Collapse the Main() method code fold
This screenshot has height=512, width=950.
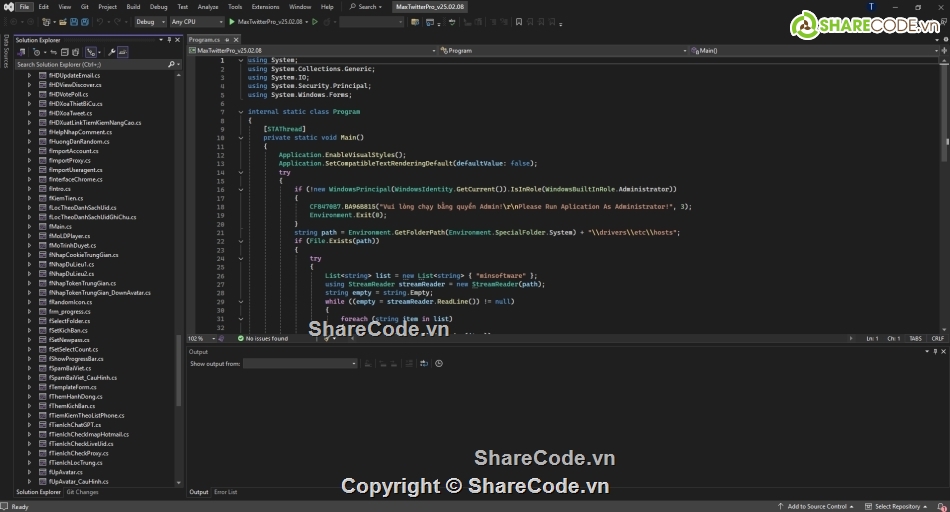point(241,138)
